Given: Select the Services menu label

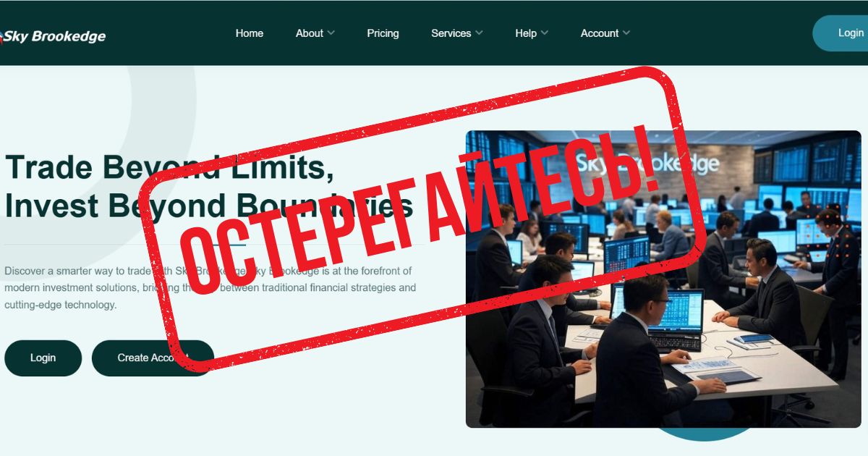Looking at the screenshot, I should coord(451,33).
